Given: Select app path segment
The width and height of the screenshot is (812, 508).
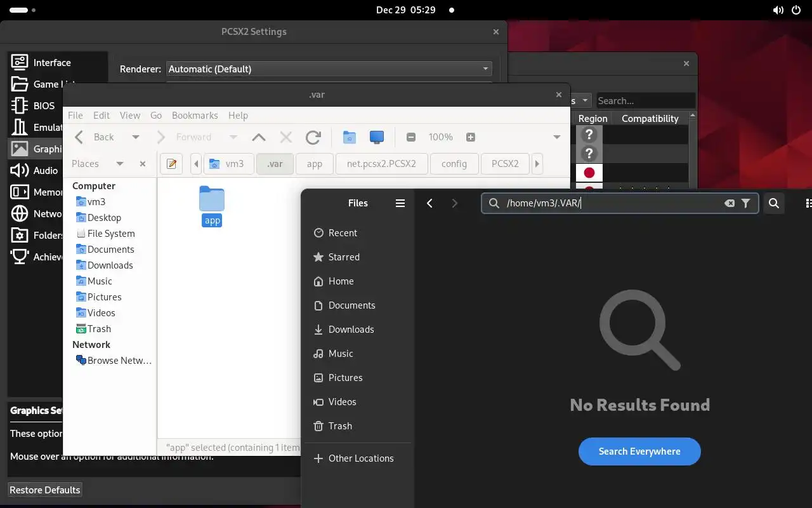Looking at the screenshot, I should pyautogui.click(x=315, y=164).
